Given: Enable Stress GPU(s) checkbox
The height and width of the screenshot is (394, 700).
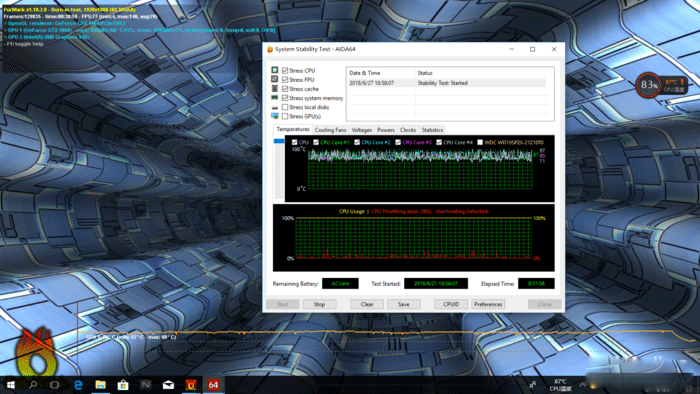Looking at the screenshot, I should (285, 116).
